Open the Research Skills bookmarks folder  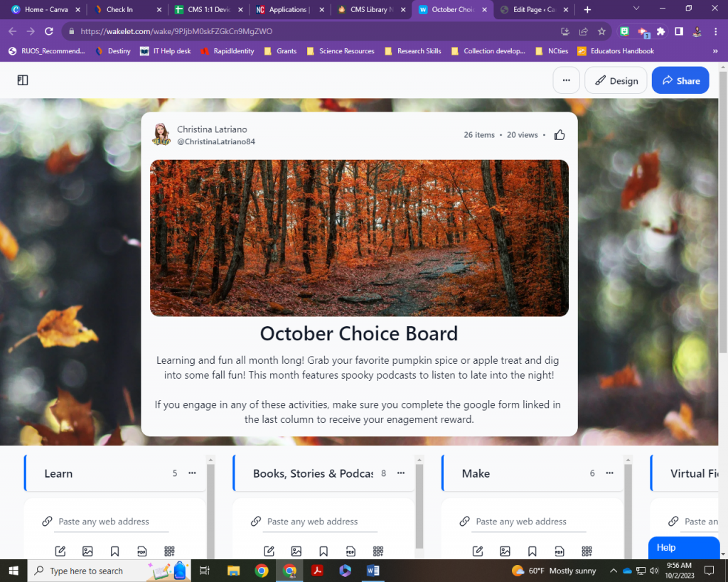(413, 51)
